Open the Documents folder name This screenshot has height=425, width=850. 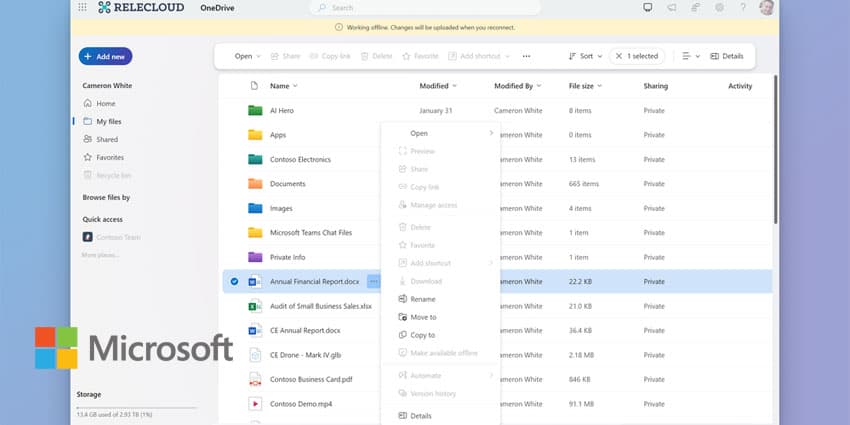click(x=288, y=184)
